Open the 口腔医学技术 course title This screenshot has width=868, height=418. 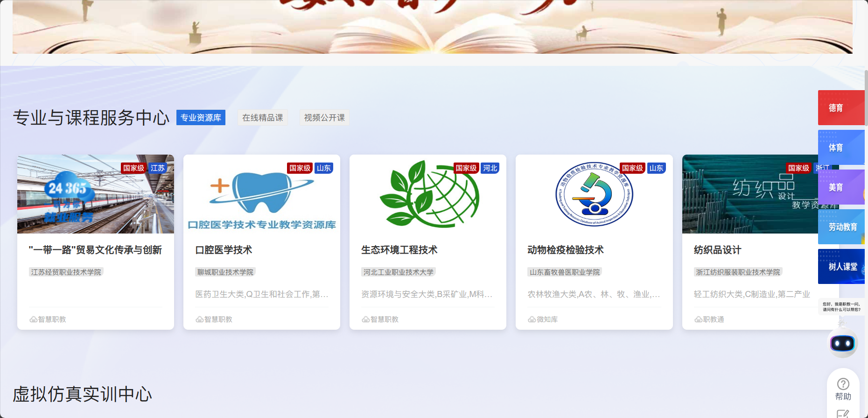pos(224,250)
